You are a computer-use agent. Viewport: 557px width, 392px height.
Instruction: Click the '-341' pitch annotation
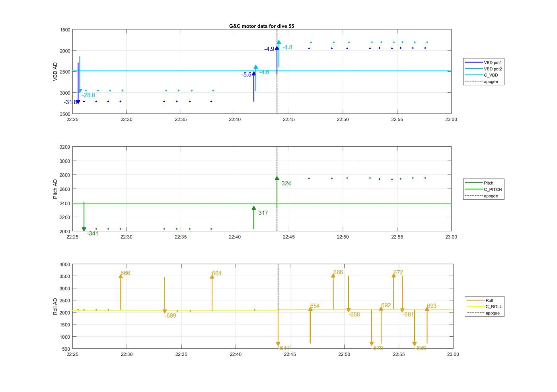tap(92, 234)
